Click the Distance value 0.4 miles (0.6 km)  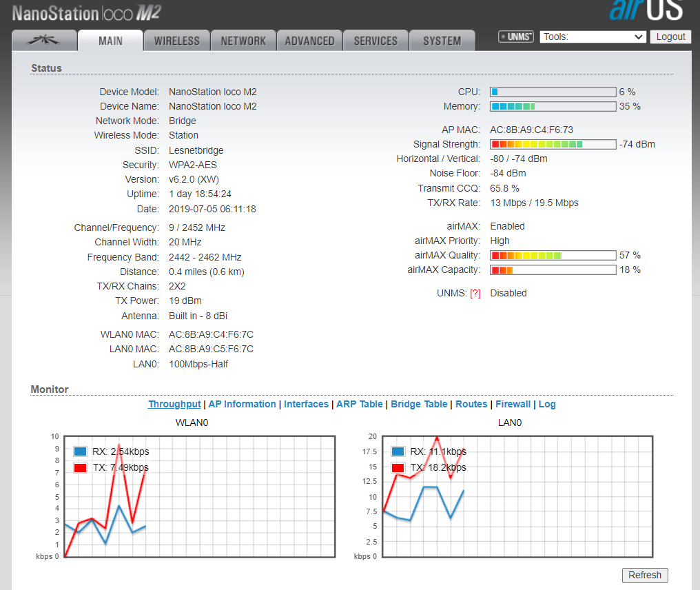click(207, 272)
